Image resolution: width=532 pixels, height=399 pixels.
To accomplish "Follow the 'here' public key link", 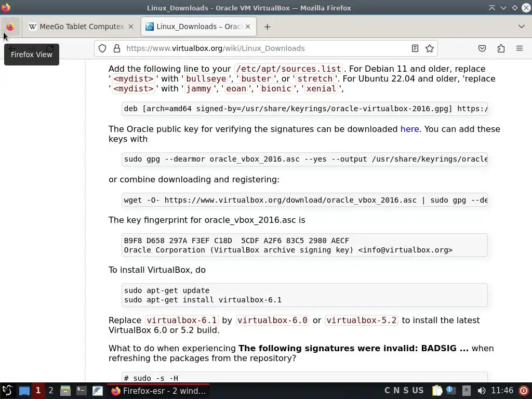I will (x=409, y=129).
